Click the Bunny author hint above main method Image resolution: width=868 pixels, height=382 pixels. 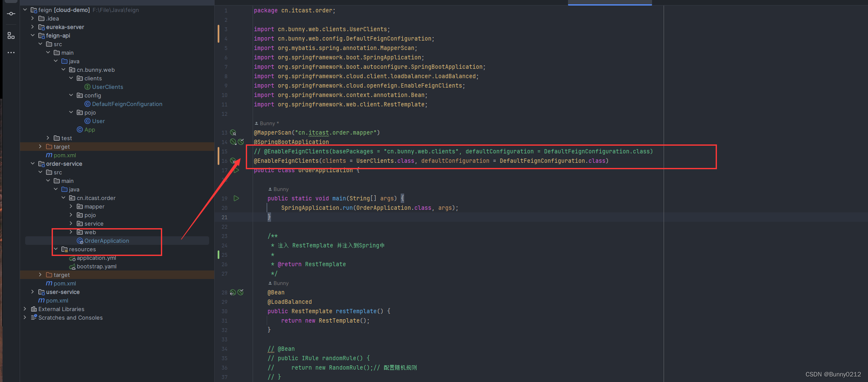(278, 189)
